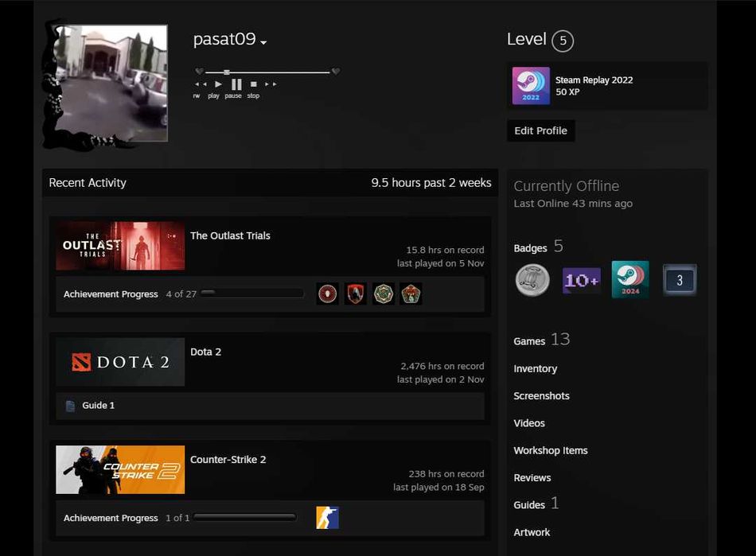The height and width of the screenshot is (556, 756).
Task: Click the Steam Replay 2024 badge
Action: tap(630, 279)
